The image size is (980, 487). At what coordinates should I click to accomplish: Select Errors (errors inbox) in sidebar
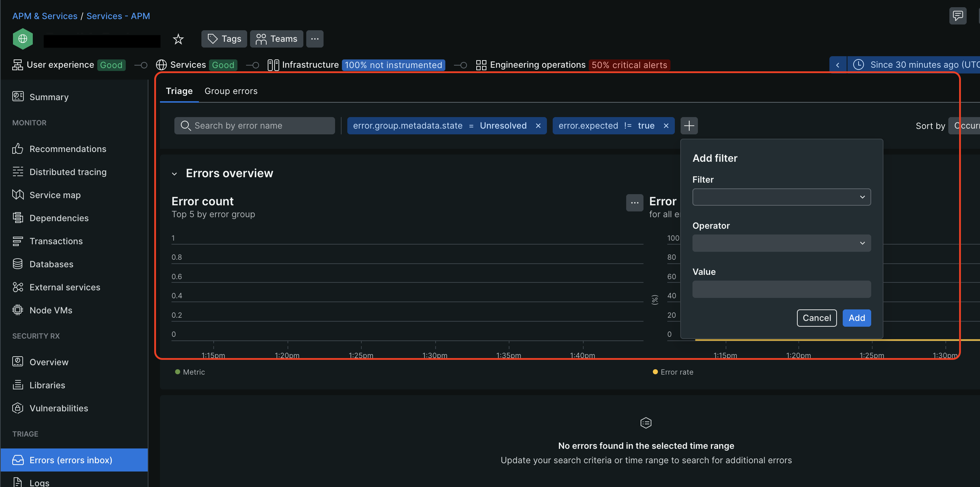click(x=71, y=460)
